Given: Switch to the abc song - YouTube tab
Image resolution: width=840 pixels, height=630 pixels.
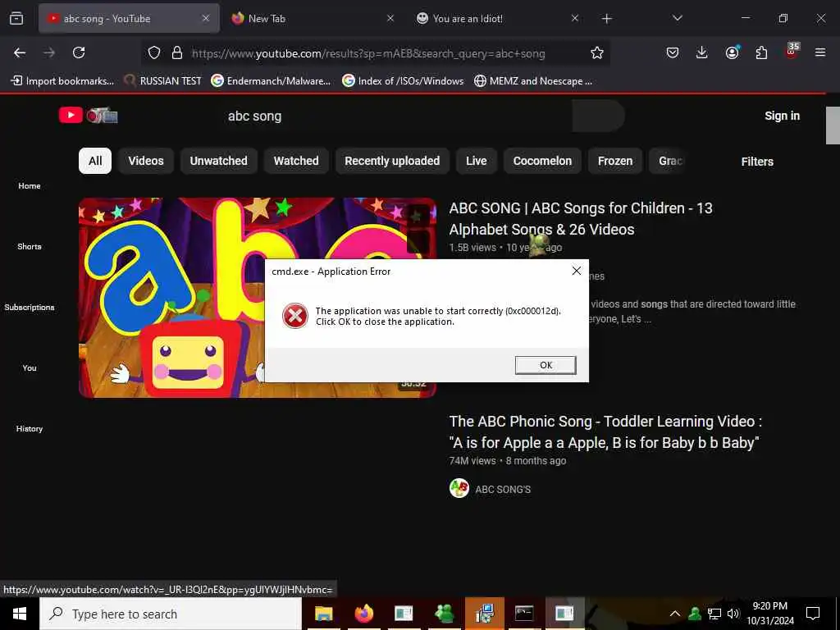Looking at the screenshot, I should click(129, 19).
